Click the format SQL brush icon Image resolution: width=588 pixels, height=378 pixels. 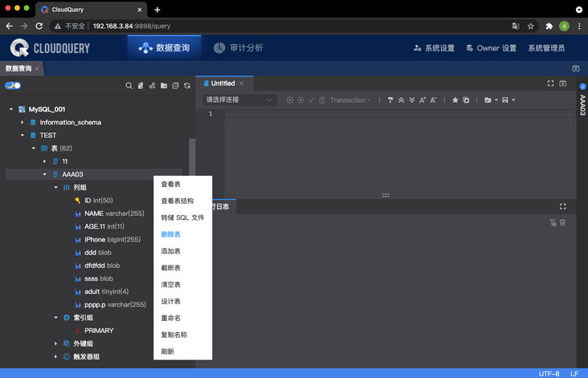click(390, 100)
